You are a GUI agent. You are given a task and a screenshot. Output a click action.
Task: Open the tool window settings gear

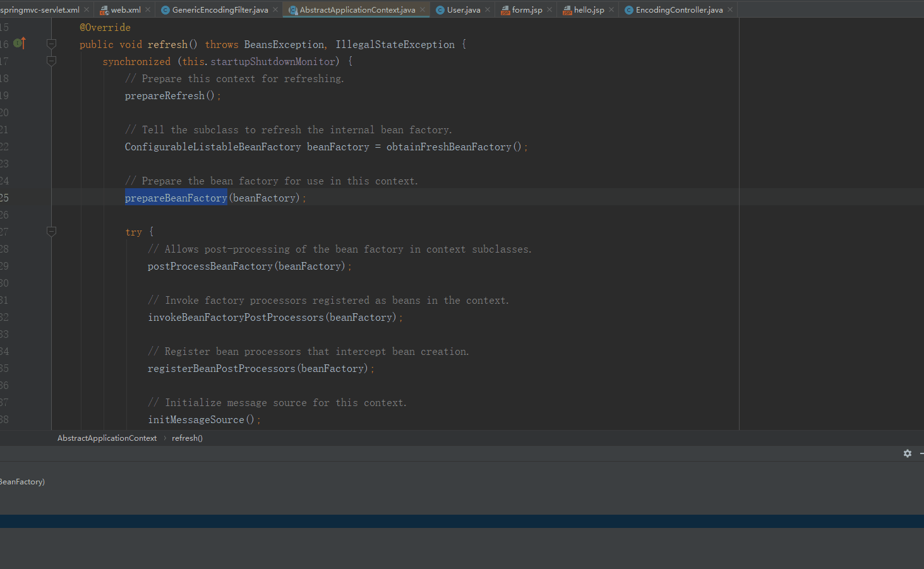pos(908,453)
